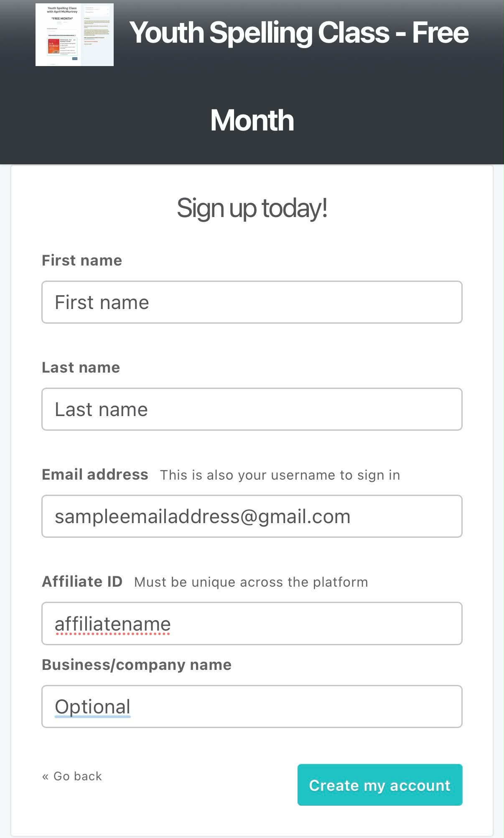Click the First name field label
This screenshot has width=504, height=838.
click(82, 260)
